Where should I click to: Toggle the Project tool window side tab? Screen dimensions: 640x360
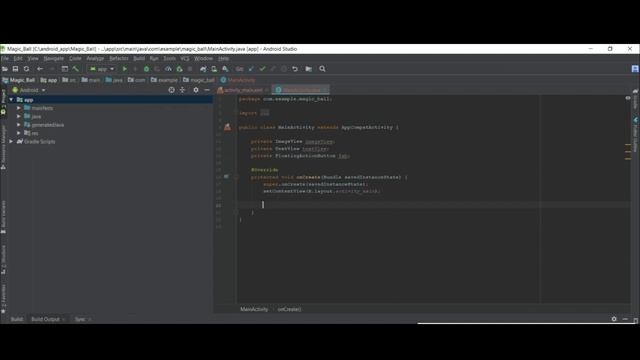point(4,98)
